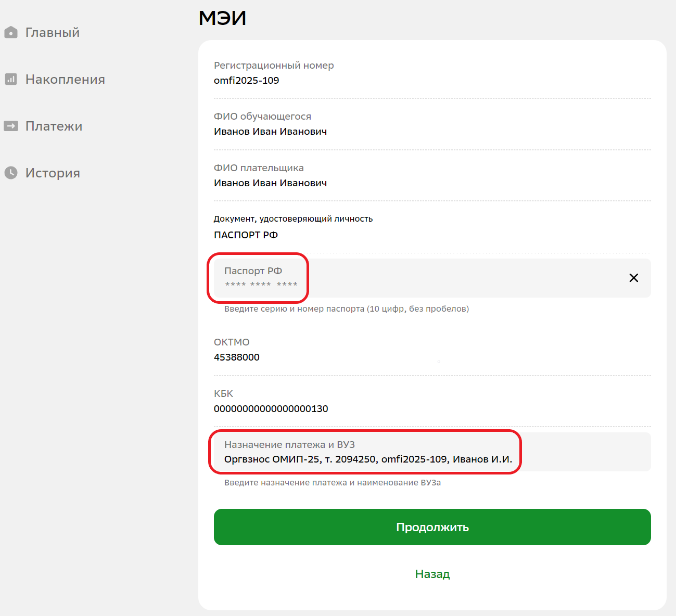
Task: Focus the Паспорт РФ input field
Action: [432, 278]
